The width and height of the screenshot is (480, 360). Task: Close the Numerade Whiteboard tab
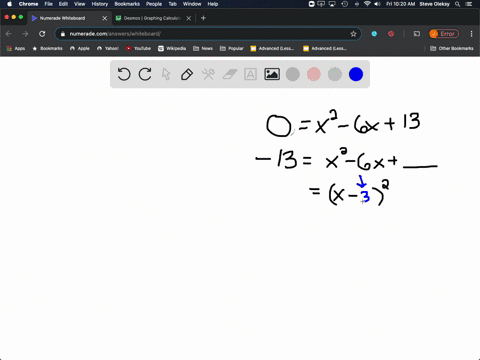104,18
